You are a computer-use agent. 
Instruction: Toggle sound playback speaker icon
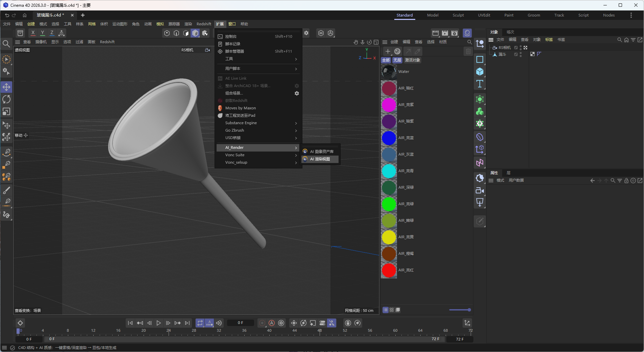[x=219, y=323]
